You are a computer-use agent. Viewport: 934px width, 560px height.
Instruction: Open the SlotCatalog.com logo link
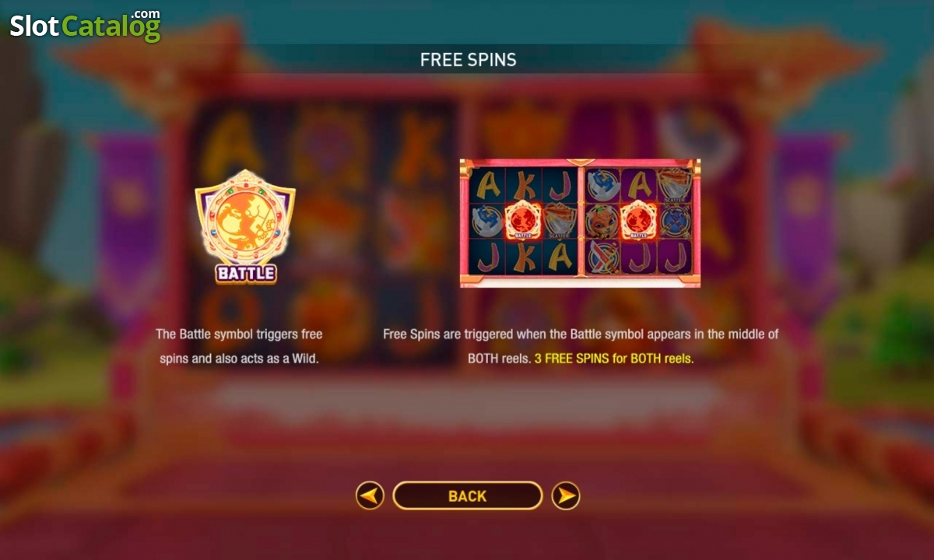[85, 25]
